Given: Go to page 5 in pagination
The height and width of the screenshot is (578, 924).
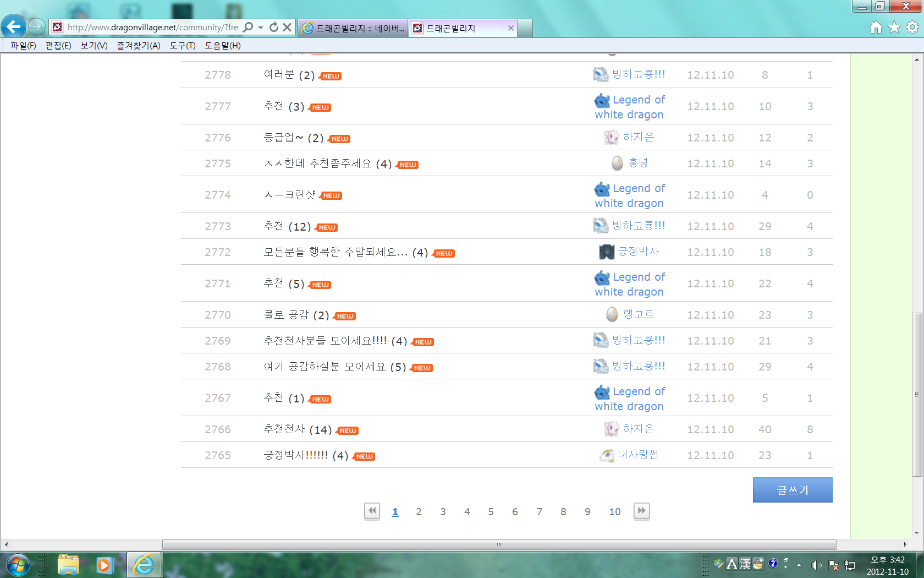Looking at the screenshot, I should [x=491, y=512].
